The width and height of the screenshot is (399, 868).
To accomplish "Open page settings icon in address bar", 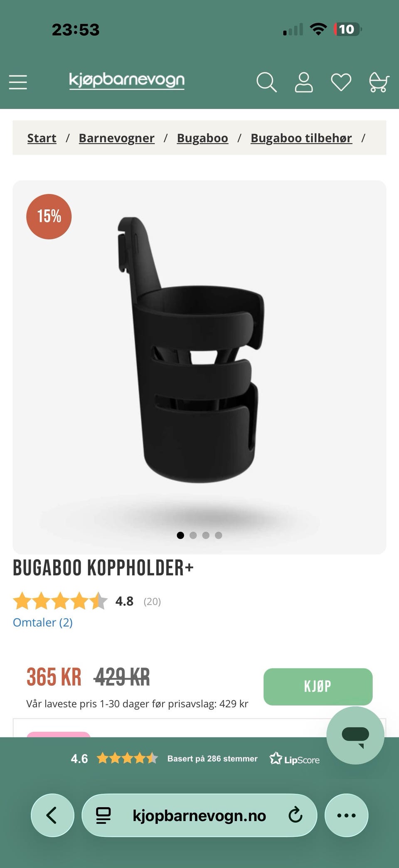I will (x=103, y=815).
